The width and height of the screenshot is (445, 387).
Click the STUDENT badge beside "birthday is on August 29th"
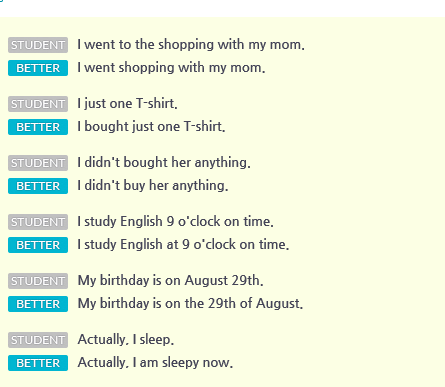[x=38, y=281]
